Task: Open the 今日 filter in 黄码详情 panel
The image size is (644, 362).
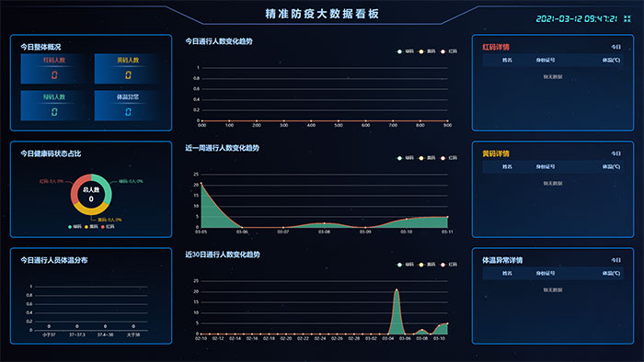Action: [x=616, y=153]
